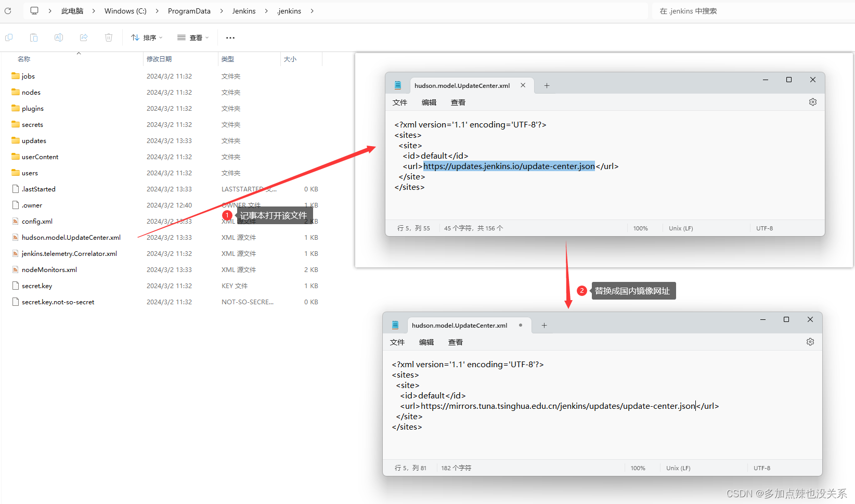The width and height of the screenshot is (855, 504).
Task: Click the Rename icon in Explorer toolbar
Action: pos(59,37)
